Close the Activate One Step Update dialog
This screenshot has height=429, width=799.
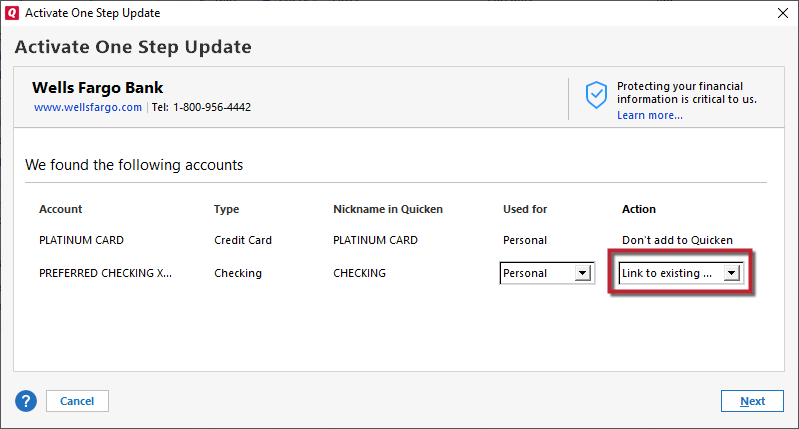click(x=783, y=13)
